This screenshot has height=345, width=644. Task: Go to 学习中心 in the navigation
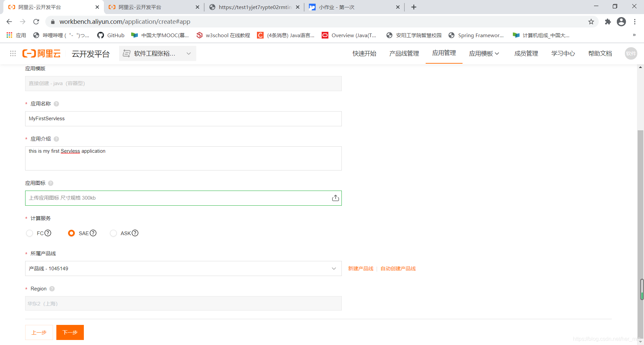click(x=563, y=54)
